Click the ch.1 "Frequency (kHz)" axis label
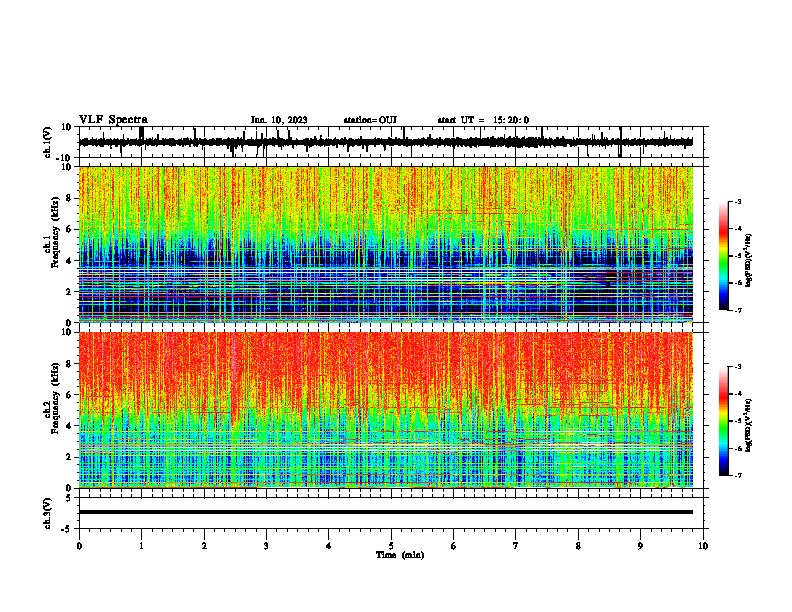This screenshot has height=612, width=792. tap(55, 233)
